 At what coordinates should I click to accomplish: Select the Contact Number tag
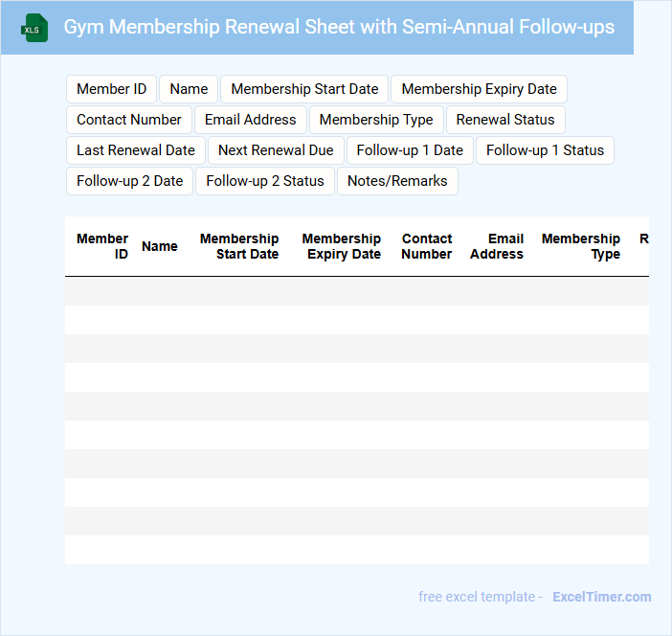pyautogui.click(x=129, y=120)
